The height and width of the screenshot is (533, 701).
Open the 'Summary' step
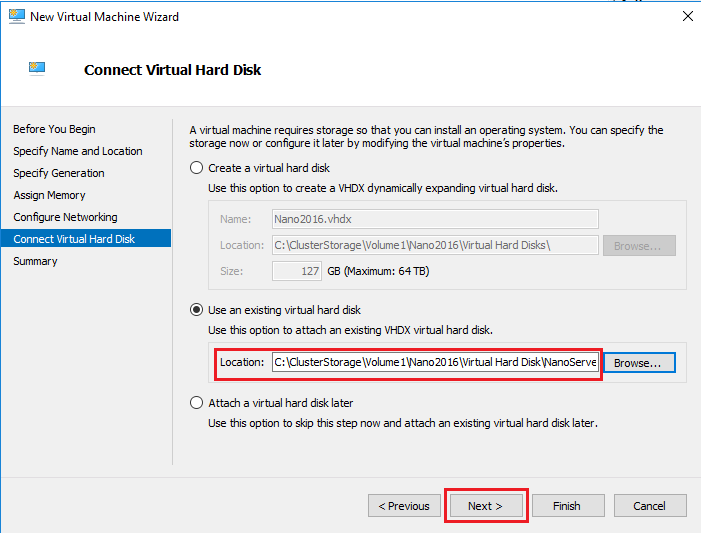35,261
